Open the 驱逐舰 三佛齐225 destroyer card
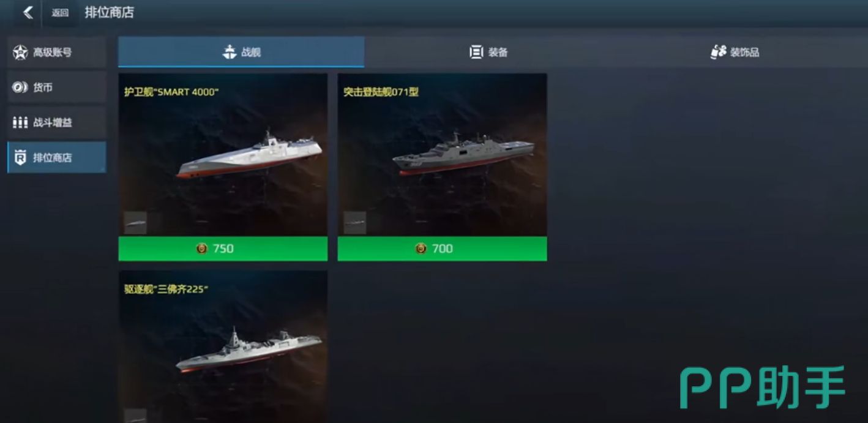The width and height of the screenshot is (868, 423). click(x=223, y=347)
